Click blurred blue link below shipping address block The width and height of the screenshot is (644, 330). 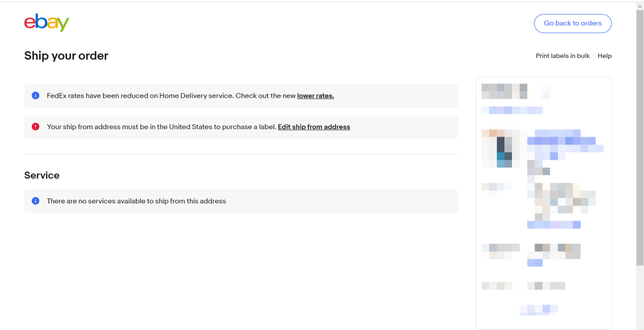coord(553,225)
